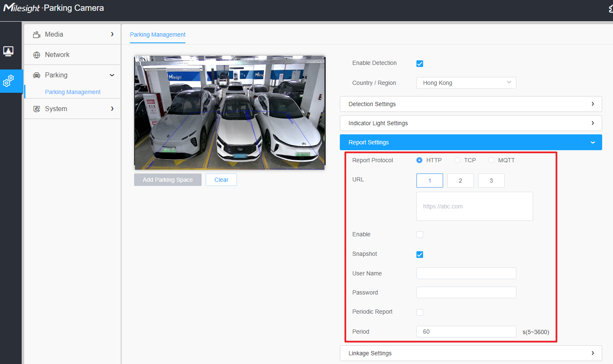Select TCP report protocol
This screenshot has height=364, width=613.
[457, 160]
